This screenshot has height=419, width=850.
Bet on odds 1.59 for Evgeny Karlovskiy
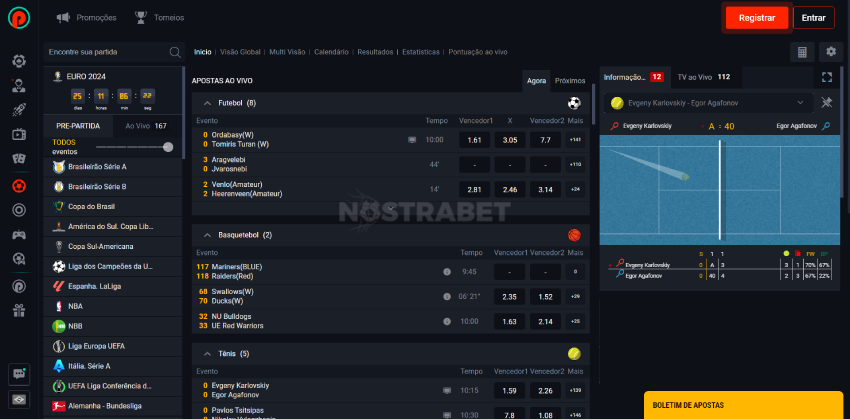[x=510, y=390]
